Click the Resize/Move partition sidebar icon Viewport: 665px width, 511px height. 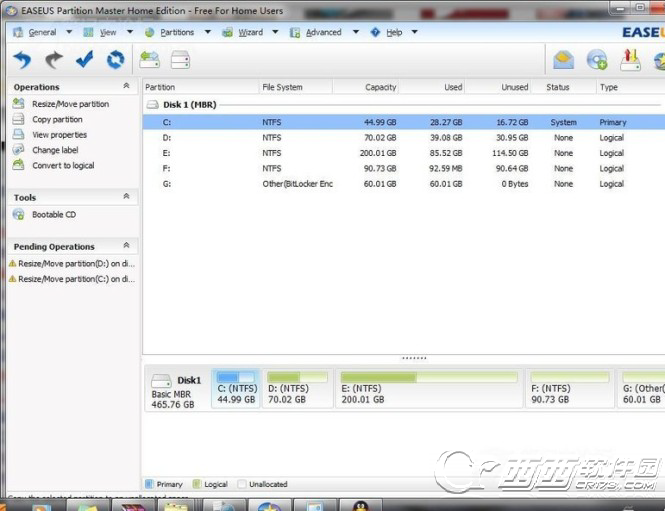coord(18,103)
